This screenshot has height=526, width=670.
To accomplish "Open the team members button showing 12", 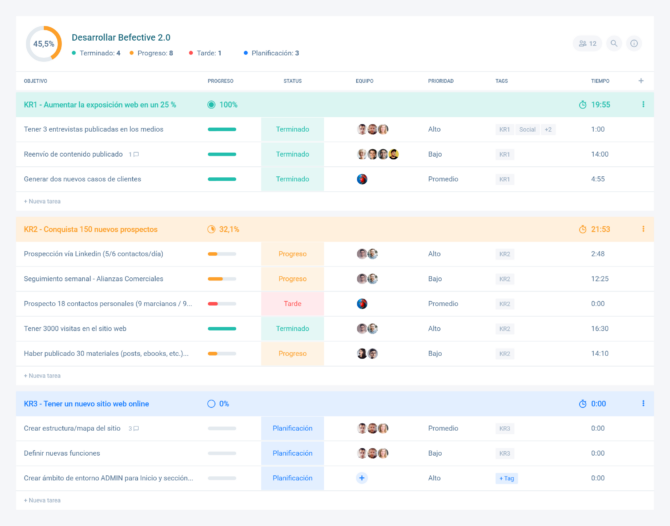I will click(586, 43).
